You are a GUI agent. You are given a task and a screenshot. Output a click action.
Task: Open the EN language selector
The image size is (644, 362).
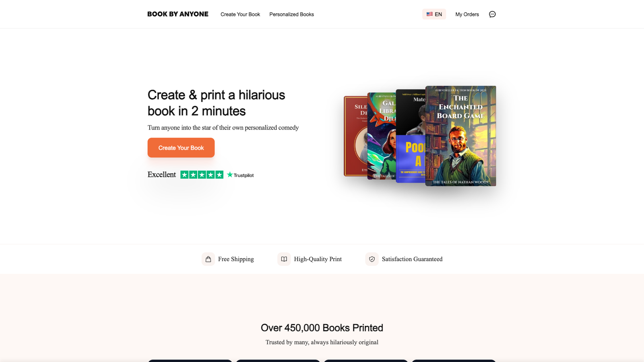[434, 14]
